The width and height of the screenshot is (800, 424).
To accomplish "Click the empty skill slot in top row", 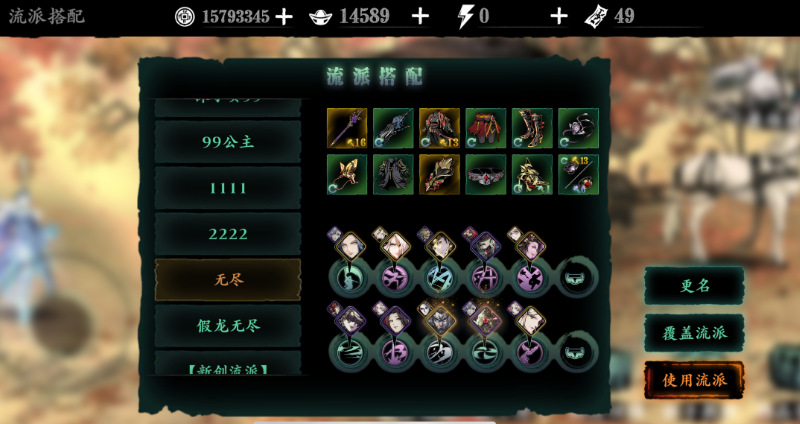I will pos(578,278).
